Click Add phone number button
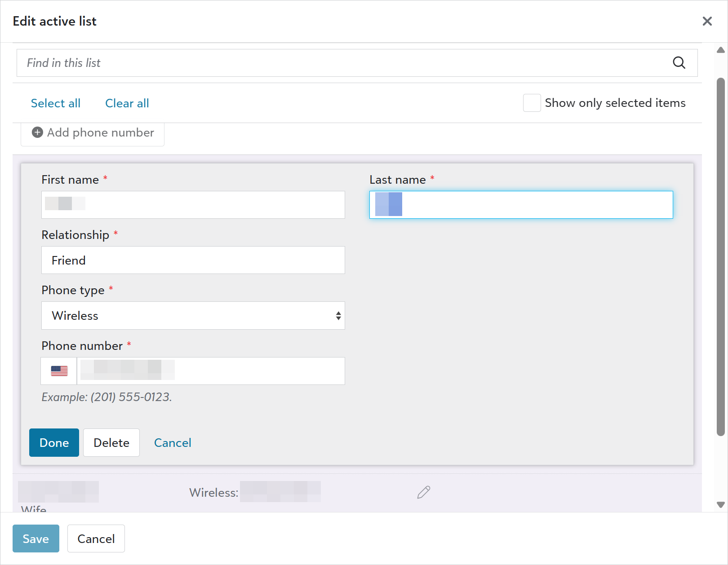 coord(93,133)
